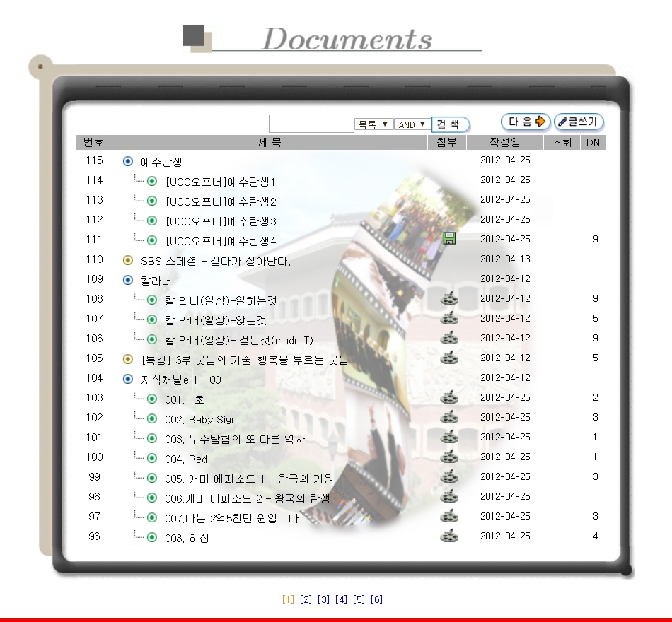Open the attachment icon for 006.개미 에피소드 2
This screenshot has height=622, width=672.
click(449, 495)
